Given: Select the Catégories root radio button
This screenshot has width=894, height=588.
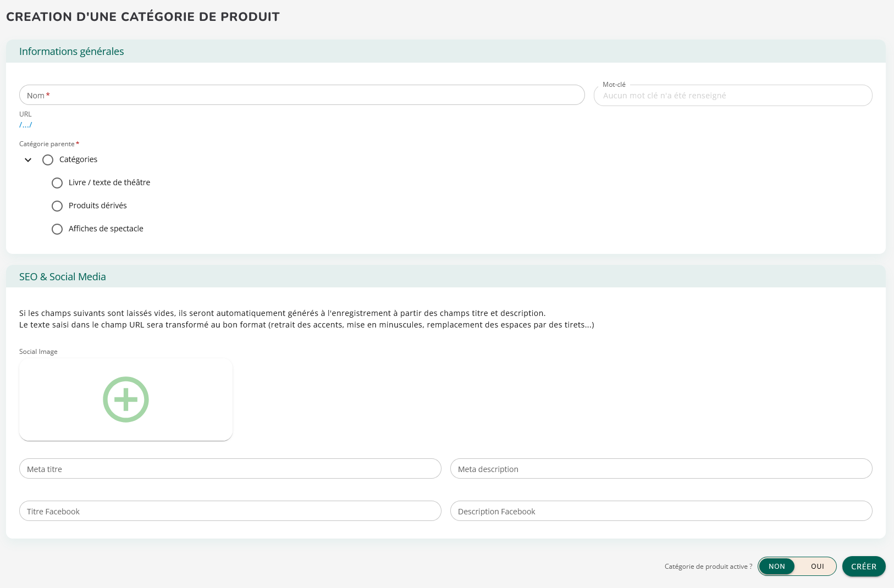Looking at the screenshot, I should [x=48, y=160].
